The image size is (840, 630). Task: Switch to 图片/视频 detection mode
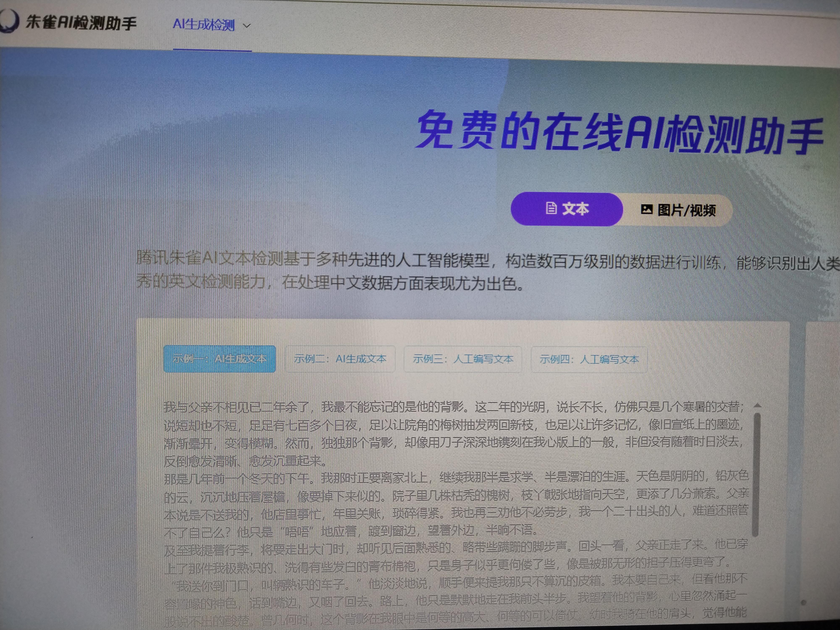click(x=678, y=210)
